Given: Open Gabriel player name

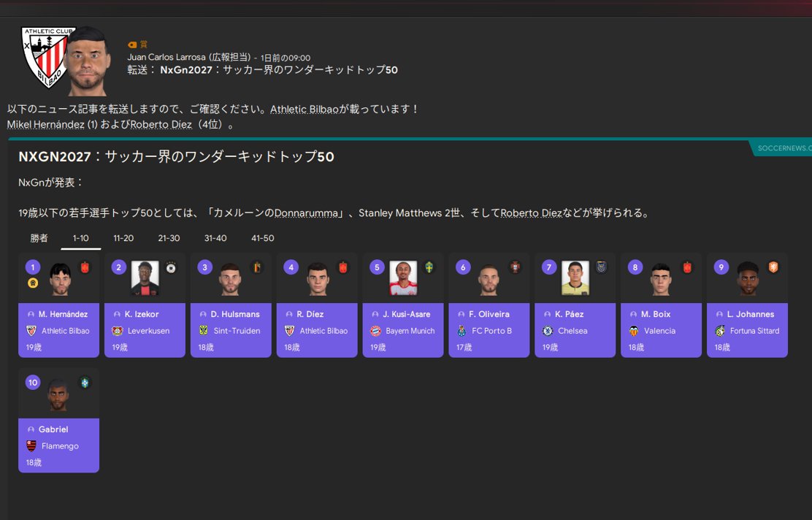Looking at the screenshot, I should pyautogui.click(x=53, y=429).
